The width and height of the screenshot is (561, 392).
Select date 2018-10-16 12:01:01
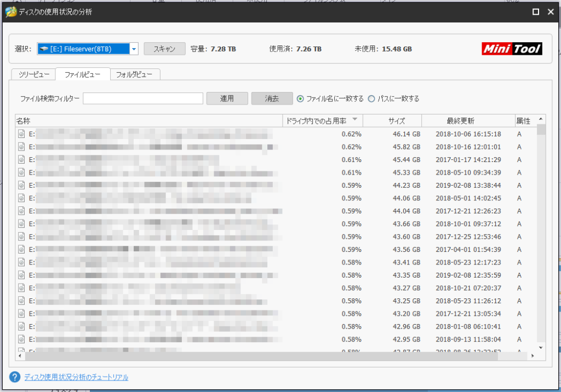click(x=468, y=147)
